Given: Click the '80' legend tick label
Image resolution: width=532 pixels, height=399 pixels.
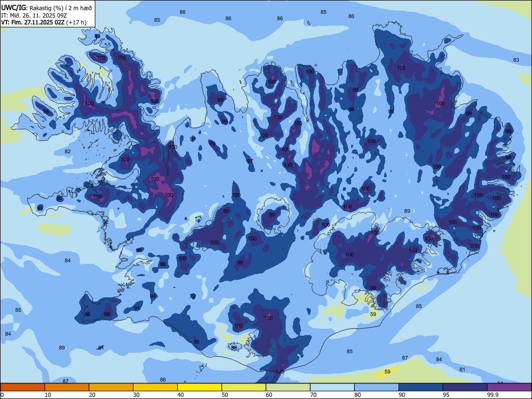Looking at the screenshot, I should 358,395.
